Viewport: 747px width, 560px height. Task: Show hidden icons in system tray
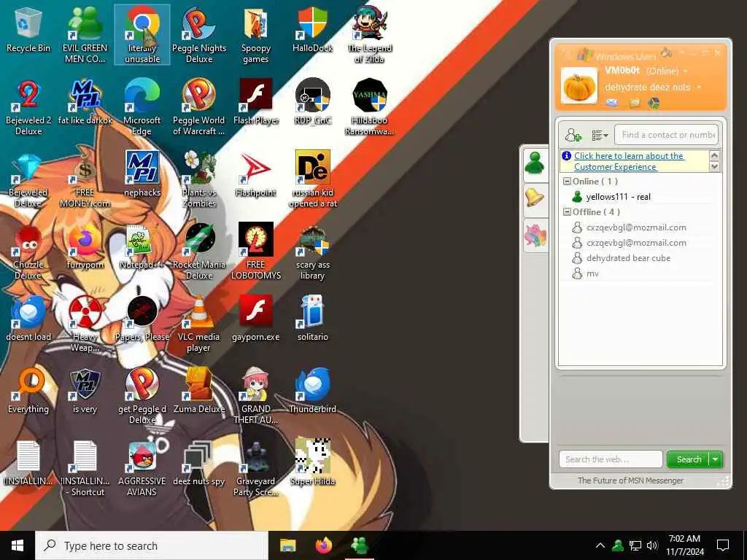(600, 545)
